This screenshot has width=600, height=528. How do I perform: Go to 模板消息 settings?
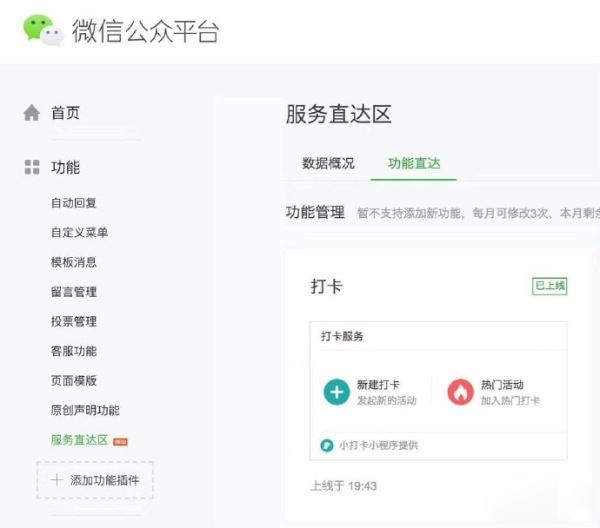74,262
